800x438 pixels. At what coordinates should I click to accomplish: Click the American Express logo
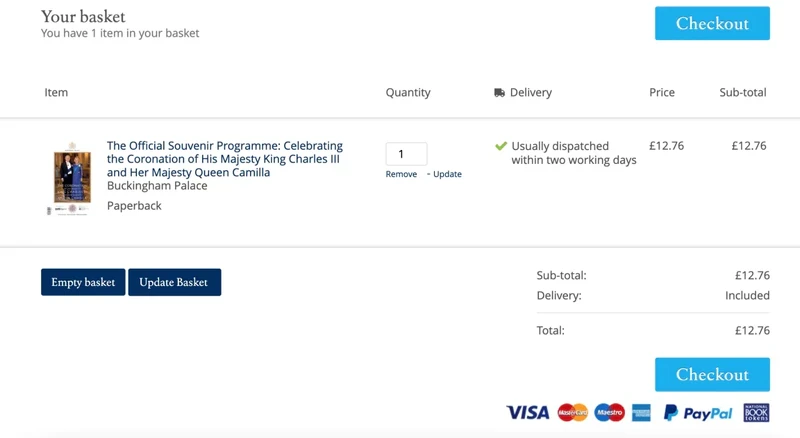[x=641, y=412]
